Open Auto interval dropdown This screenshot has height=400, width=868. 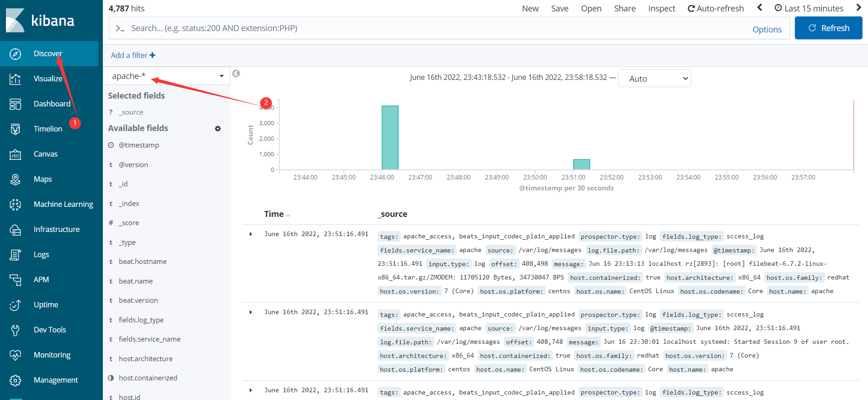click(x=654, y=79)
